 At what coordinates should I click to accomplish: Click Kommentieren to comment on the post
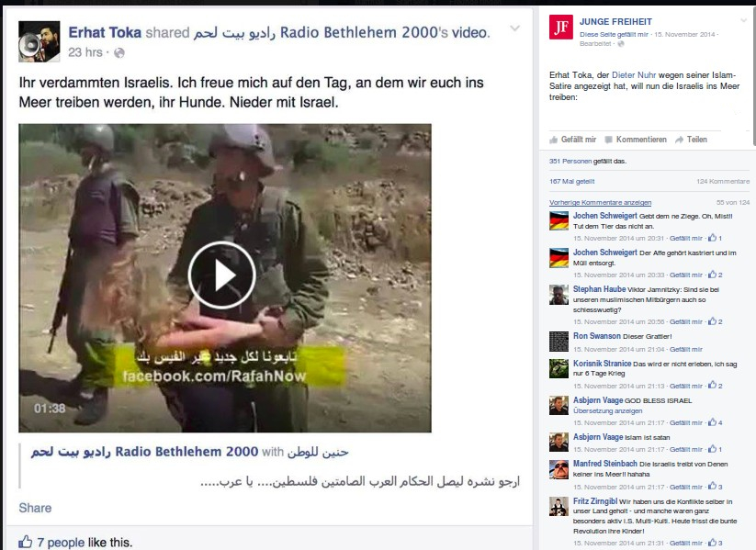636,140
